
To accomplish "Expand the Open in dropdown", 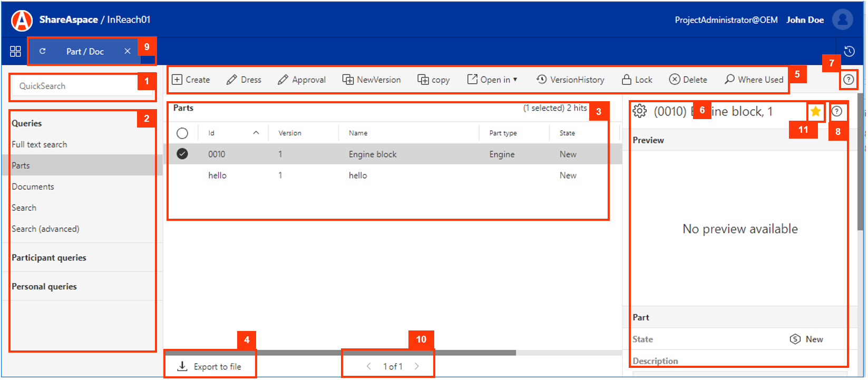I will coord(492,80).
